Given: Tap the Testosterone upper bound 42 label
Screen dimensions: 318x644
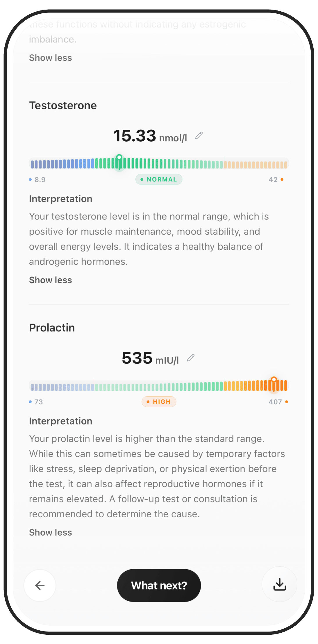Looking at the screenshot, I should coord(276,179).
